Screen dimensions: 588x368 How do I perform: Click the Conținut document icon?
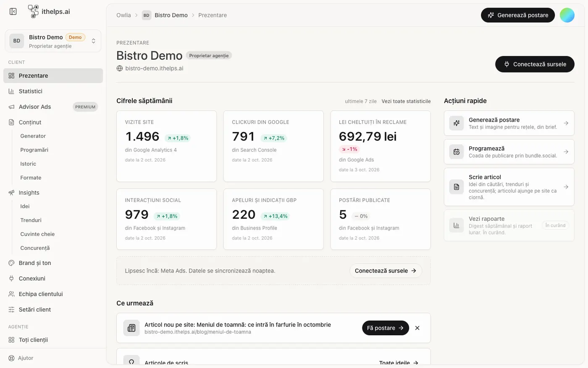[11, 122]
